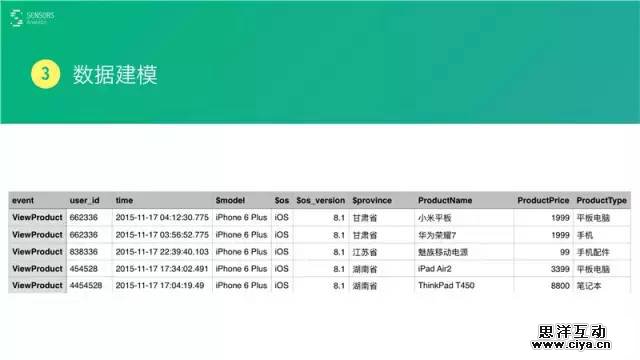
Task: Select price cell 8800
Action: [x=560, y=286]
